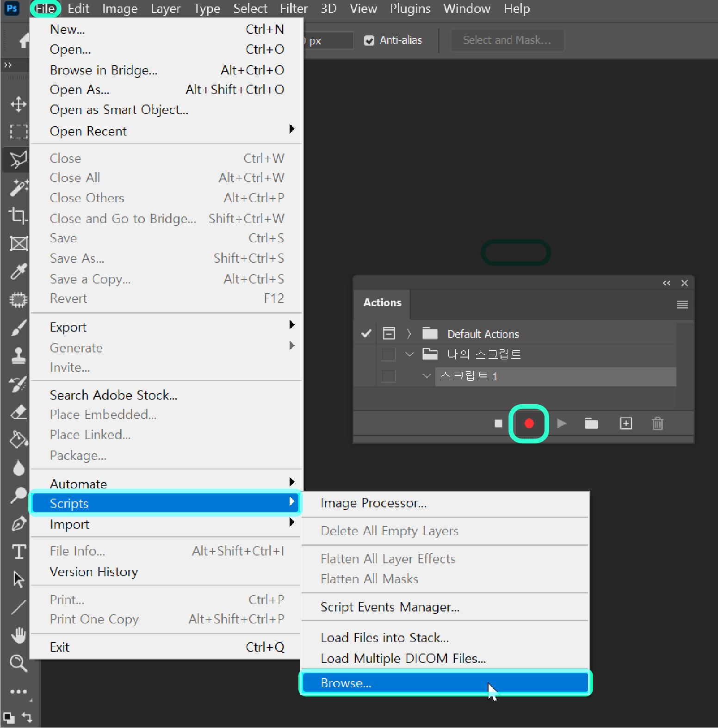718x728 pixels.
Task: Click Browse... in Scripts submenu
Action: (x=445, y=683)
